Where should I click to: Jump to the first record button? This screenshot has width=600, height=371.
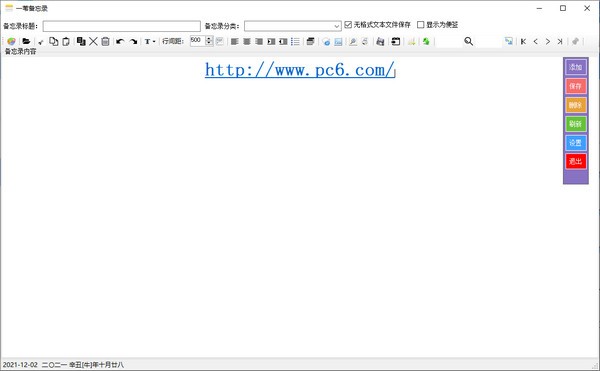523,41
